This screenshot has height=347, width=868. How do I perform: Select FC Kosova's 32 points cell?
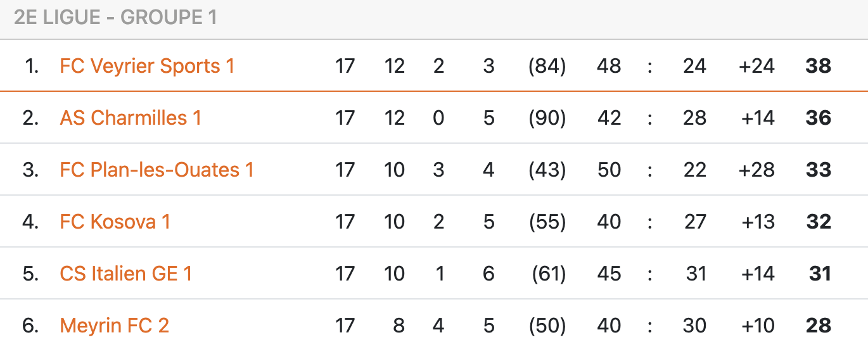pyautogui.click(x=818, y=222)
